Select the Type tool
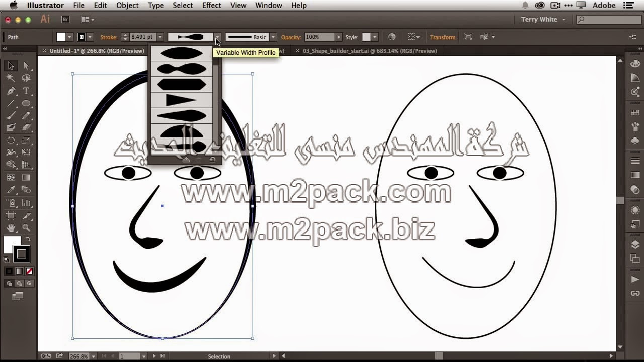 click(26, 91)
